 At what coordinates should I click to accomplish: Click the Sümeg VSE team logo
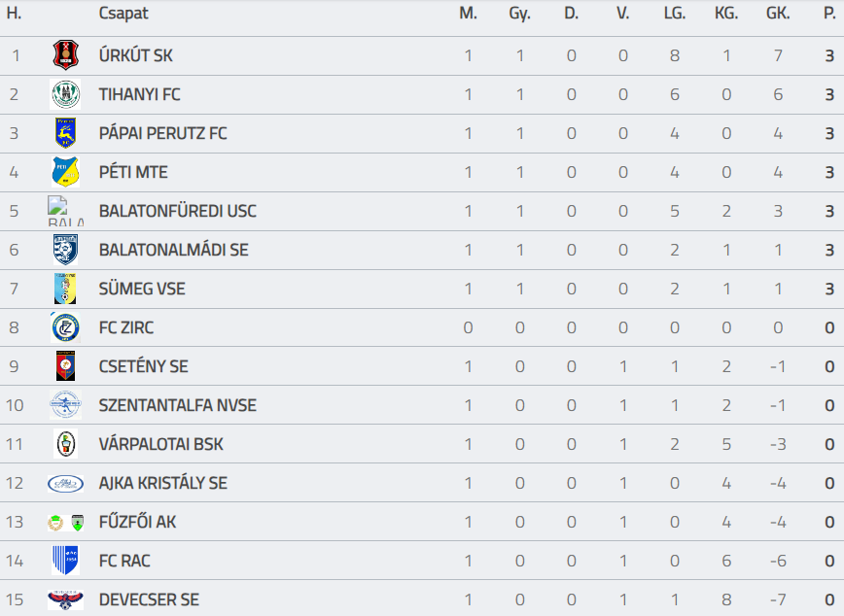point(66,289)
